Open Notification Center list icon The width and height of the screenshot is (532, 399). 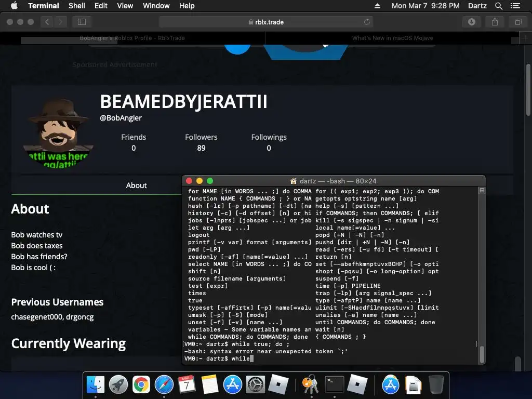[x=515, y=6]
